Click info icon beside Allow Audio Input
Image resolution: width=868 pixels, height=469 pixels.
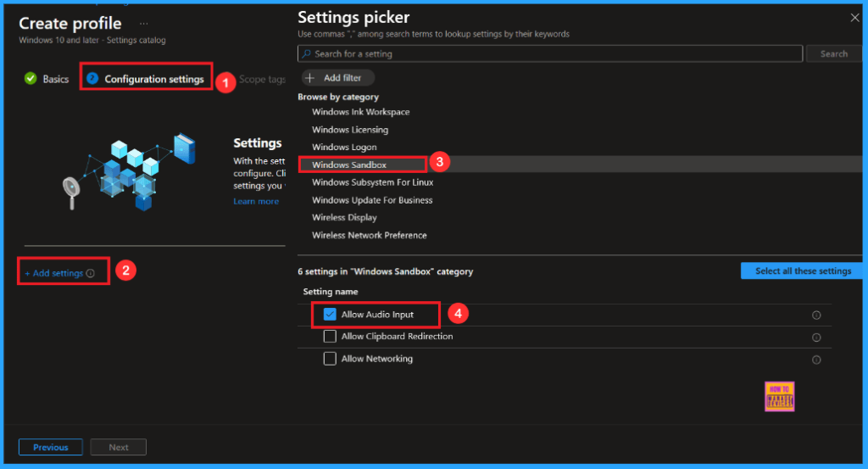point(816,315)
